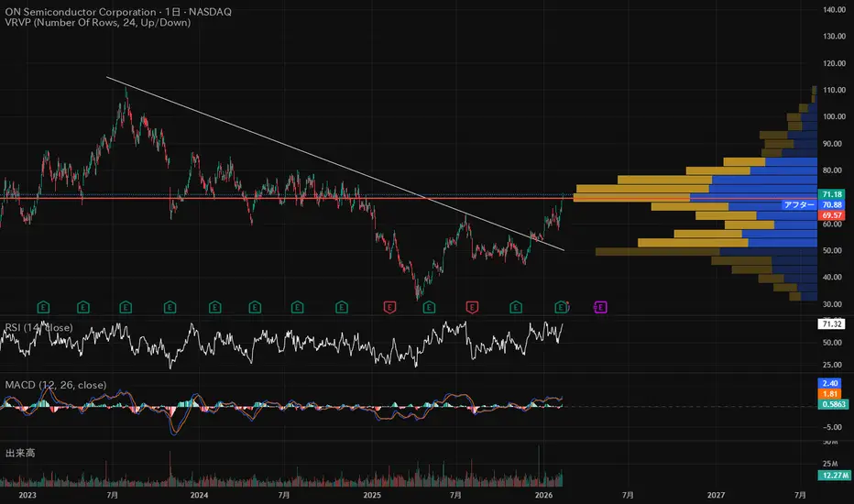Click the 2024 label on the time axis
This screenshot has width=854, height=504.
pos(200,495)
